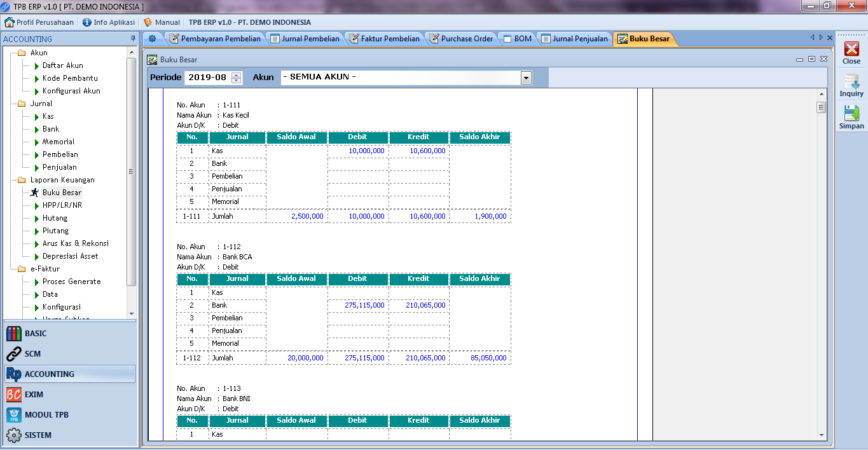
Task: Switch to the Jurnal Penjualan tab
Action: [574, 39]
